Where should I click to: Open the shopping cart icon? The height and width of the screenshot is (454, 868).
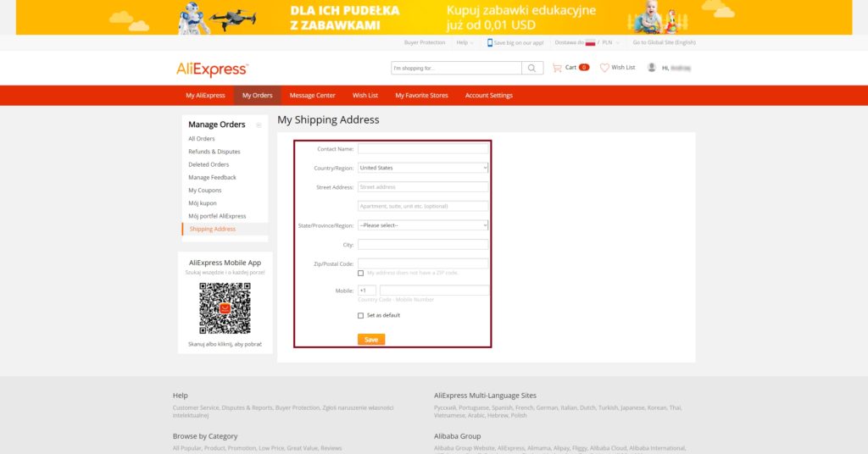click(x=557, y=68)
